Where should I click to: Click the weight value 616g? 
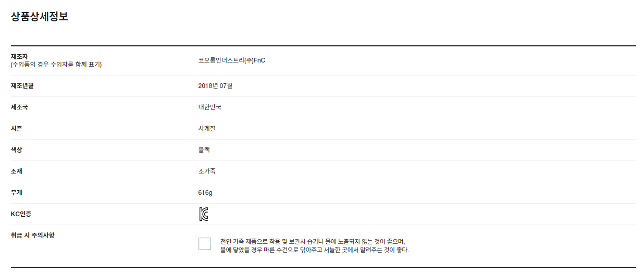205,193
